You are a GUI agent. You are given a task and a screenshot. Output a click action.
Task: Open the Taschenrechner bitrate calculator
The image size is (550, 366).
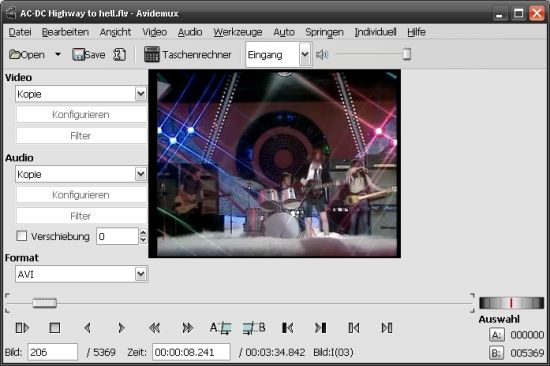(188, 55)
